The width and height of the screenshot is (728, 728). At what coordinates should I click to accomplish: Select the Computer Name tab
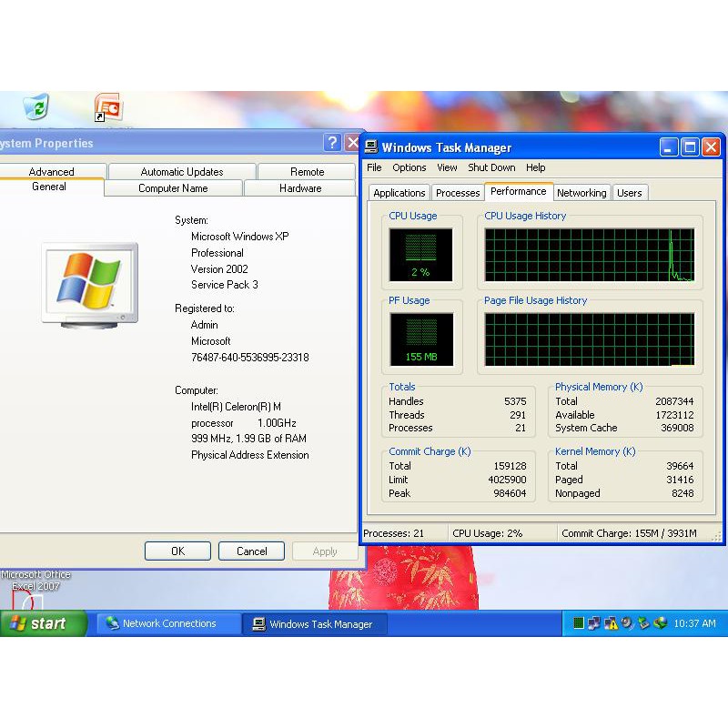pos(173,188)
